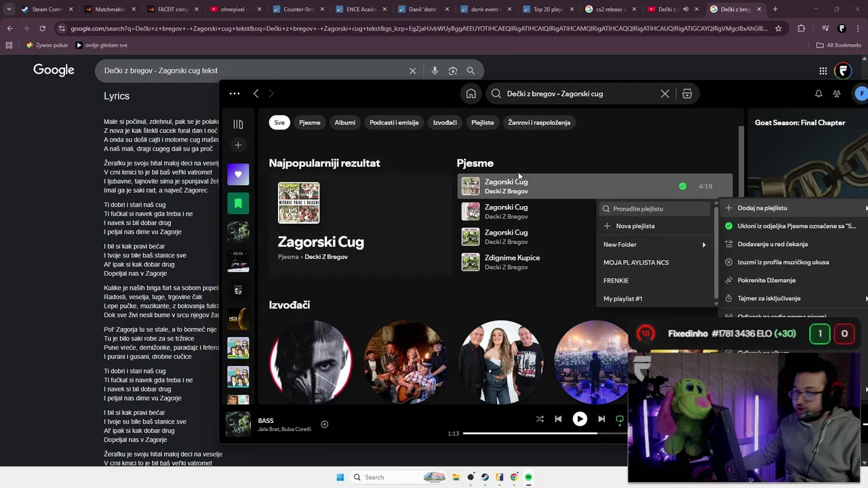Open Zagorski Cug top result card
Viewport: 868px width, 488px height.
point(359,224)
